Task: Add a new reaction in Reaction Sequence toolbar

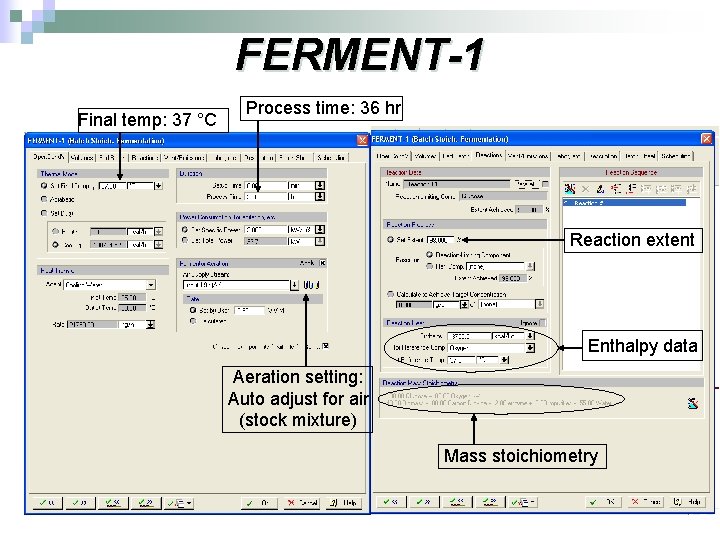Action: (x=570, y=189)
